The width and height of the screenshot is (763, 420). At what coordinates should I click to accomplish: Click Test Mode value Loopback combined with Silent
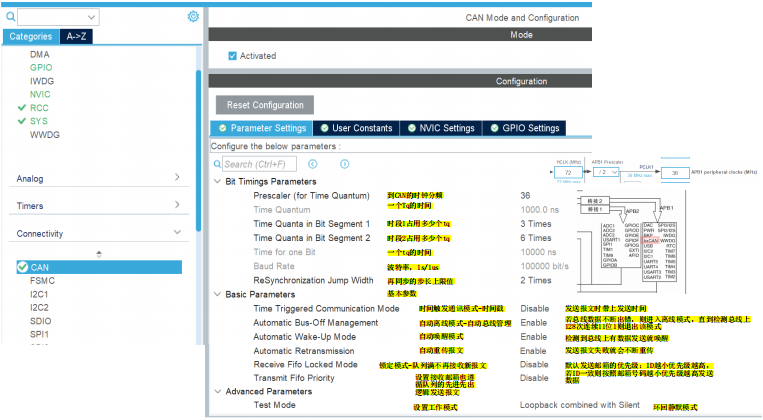coord(580,405)
